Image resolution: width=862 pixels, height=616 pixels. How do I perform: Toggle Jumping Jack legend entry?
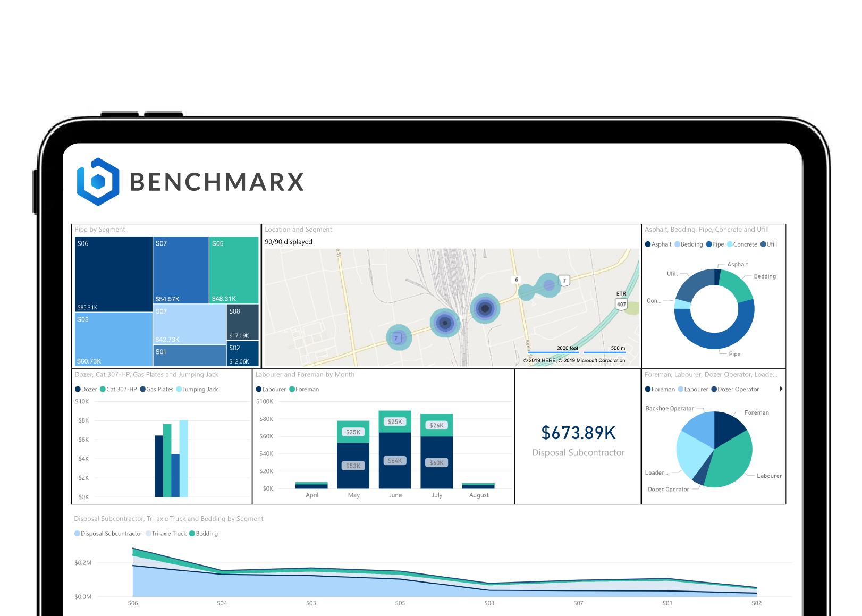click(197, 390)
